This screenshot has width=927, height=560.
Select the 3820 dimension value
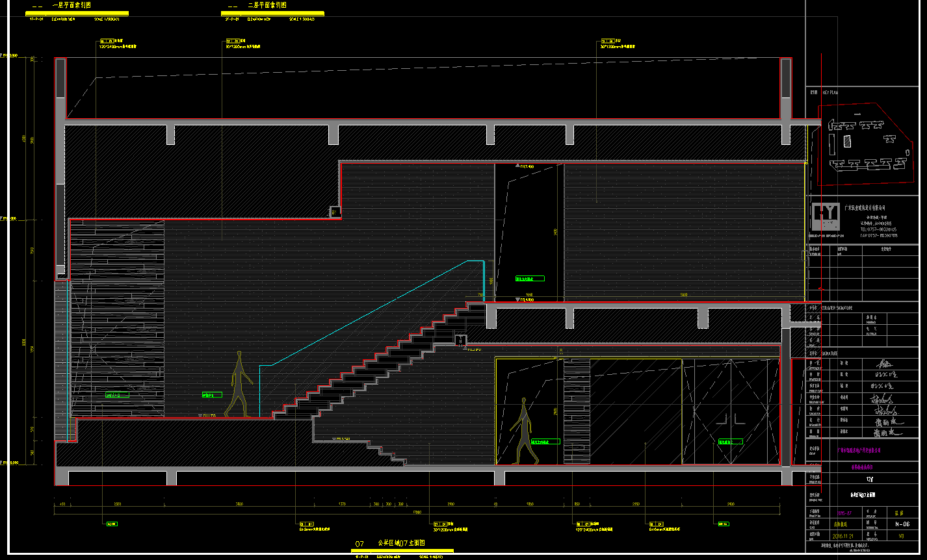tap(239, 503)
